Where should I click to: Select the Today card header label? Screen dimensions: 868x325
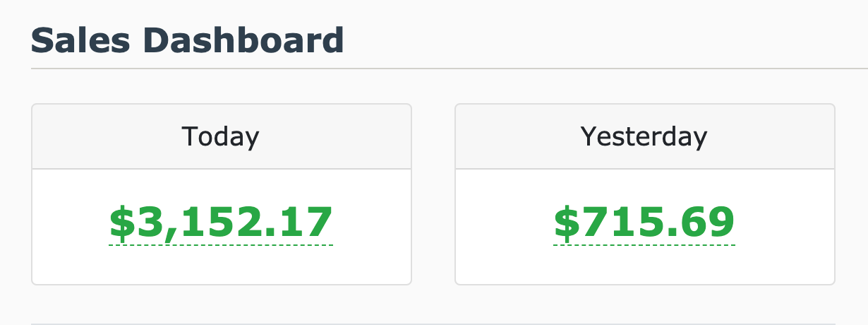221,136
